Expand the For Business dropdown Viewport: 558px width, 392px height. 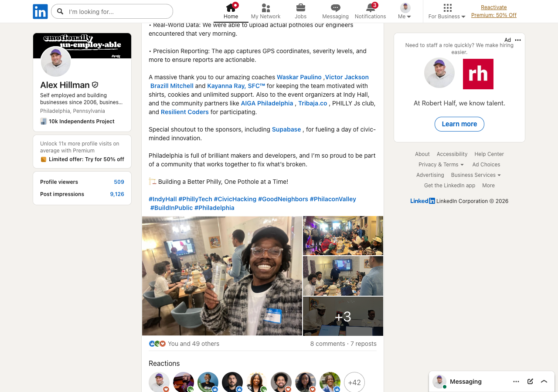pos(447,17)
